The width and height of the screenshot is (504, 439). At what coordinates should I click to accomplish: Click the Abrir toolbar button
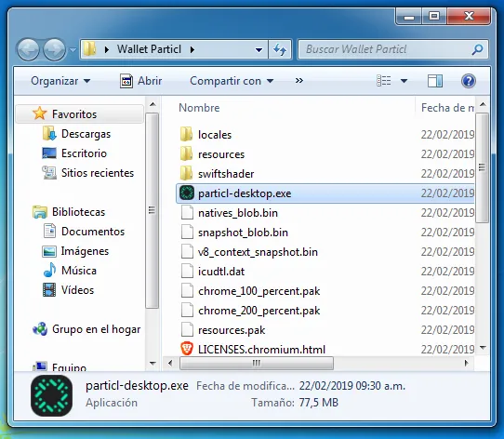click(140, 81)
